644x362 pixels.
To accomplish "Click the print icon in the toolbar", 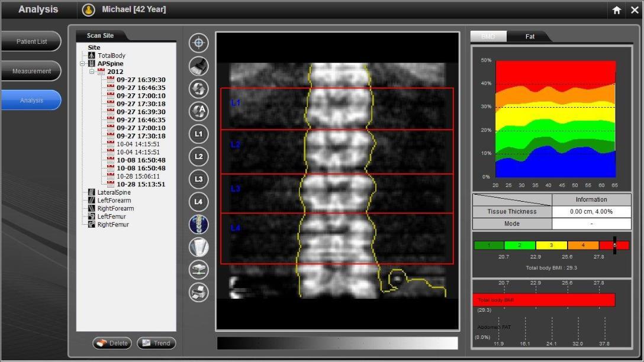I will (x=198, y=292).
